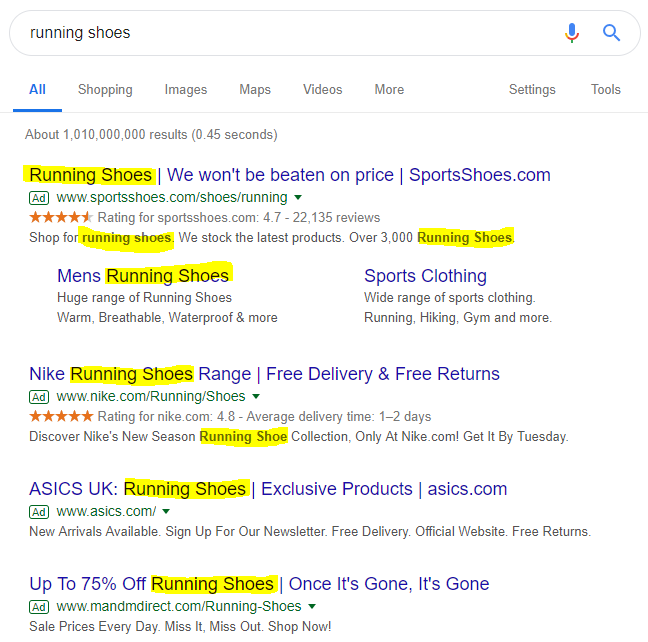This screenshot has width=648, height=642.
Task: Open the Mens Running Shoes sitelink
Action: coord(143,276)
